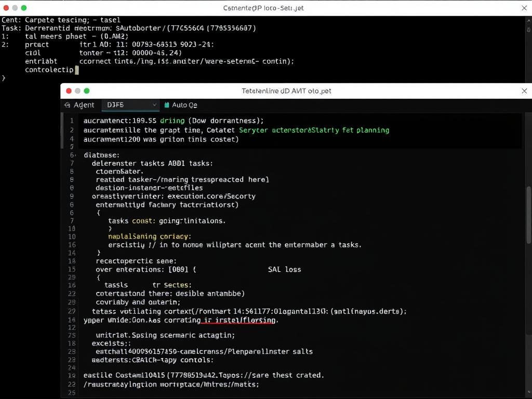Click the word 'prtact' in the terminal

coord(37,45)
